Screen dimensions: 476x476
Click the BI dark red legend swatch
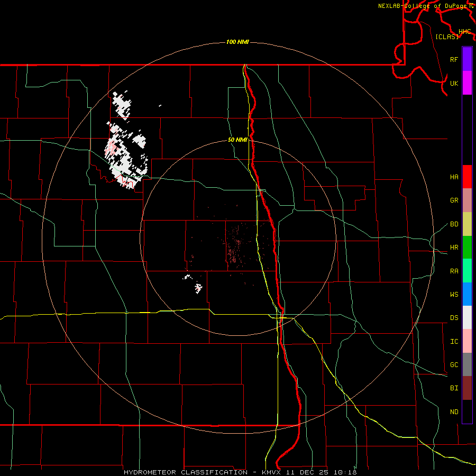click(x=467, y=388)
